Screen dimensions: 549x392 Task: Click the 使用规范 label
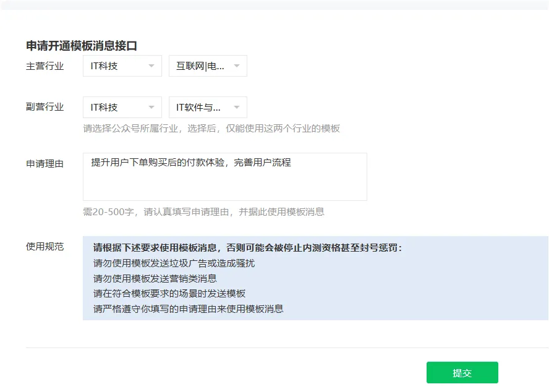coord(45,247)
